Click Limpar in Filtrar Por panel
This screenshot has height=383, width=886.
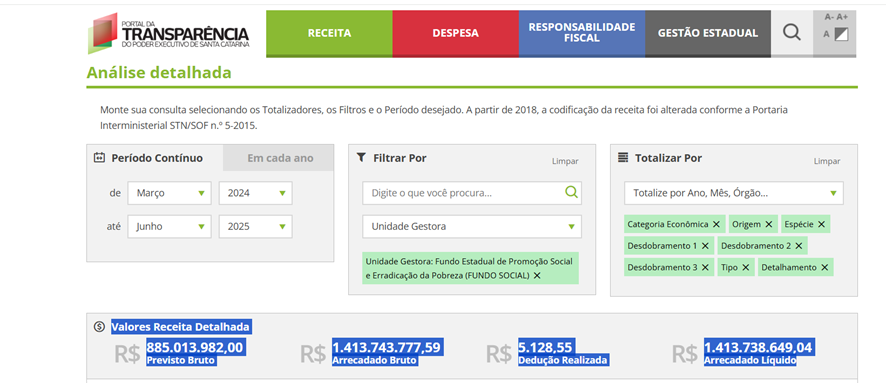click(x=565, y=161)
